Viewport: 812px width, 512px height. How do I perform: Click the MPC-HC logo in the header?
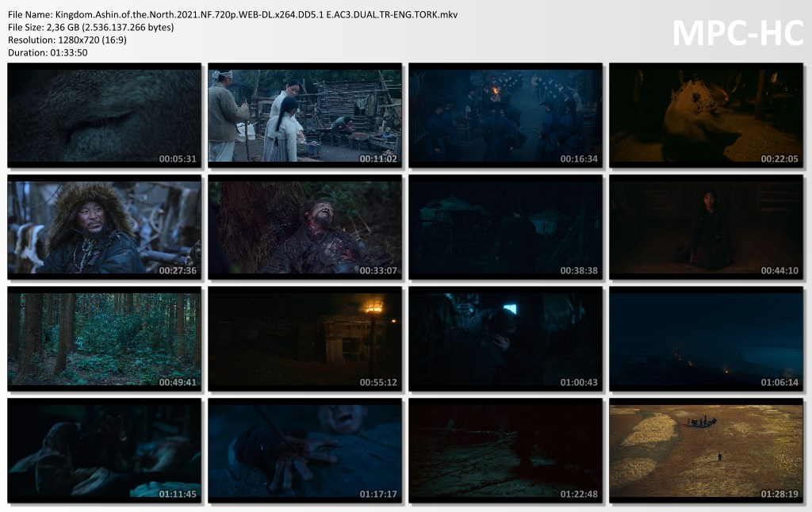[737, 33]
